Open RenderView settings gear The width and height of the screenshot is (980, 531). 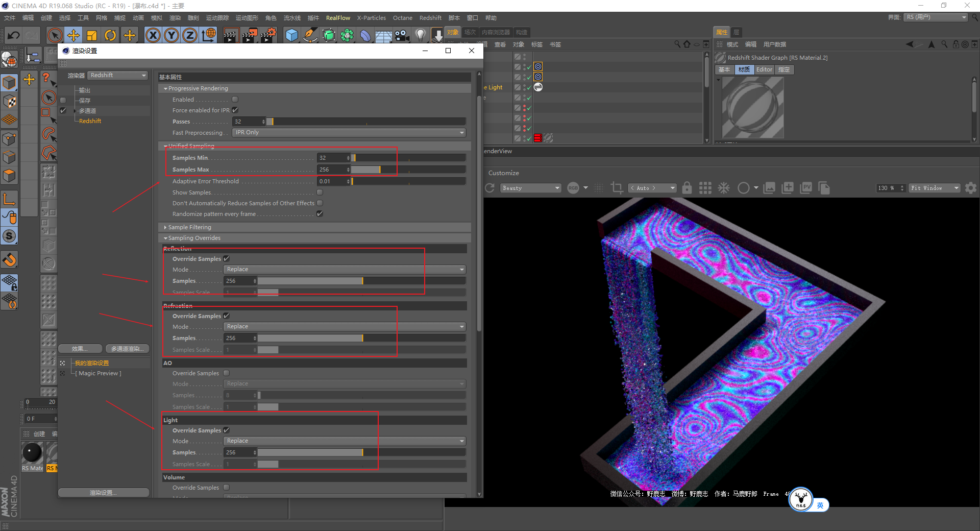pyautogui.click(x=970, y=188)
